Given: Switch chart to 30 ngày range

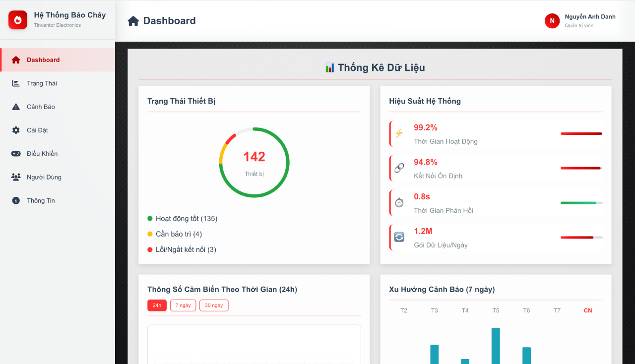Looking at the screenshot, I should (214, 305).
